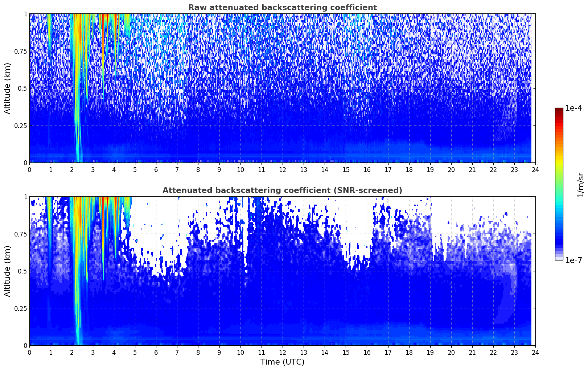588x370 pixels.
Task: Click the top plot's '24' time tick
Action: (x=535, y=169)
